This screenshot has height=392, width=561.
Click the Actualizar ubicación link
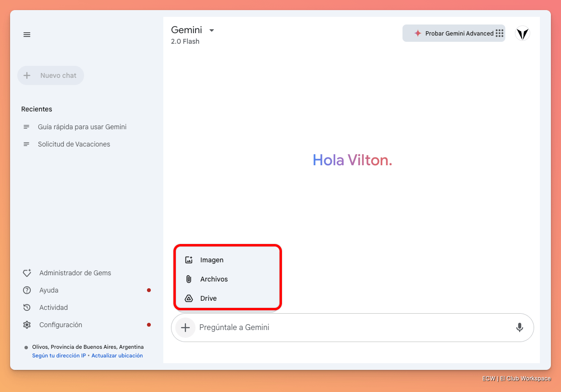click(x=117, y=355)
